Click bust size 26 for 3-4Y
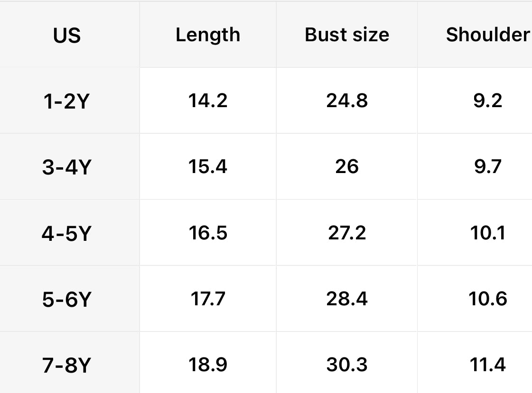532x393 pixels. (x=347, y=166)
